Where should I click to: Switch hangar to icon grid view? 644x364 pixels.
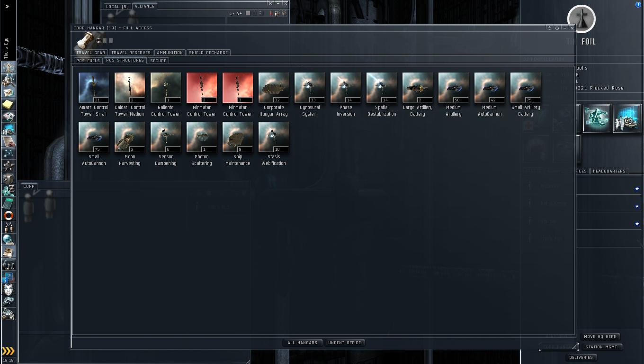point(98,40)
